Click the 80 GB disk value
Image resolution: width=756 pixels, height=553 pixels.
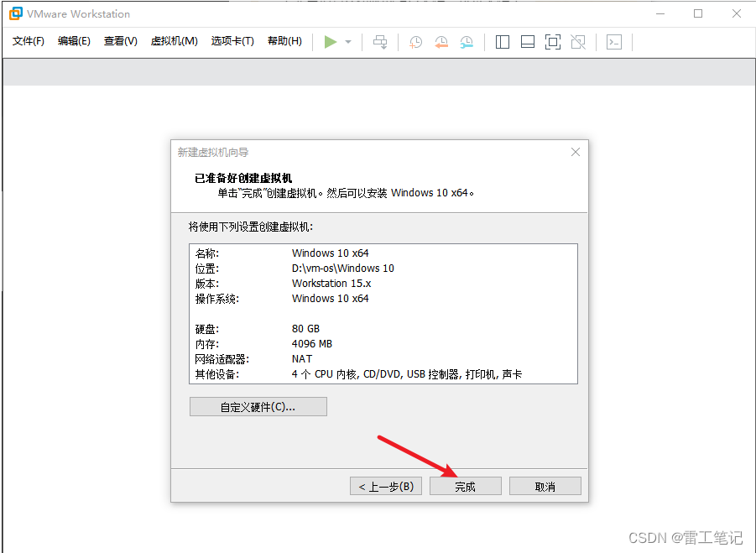pyautogui.click(x=305, y=328)
